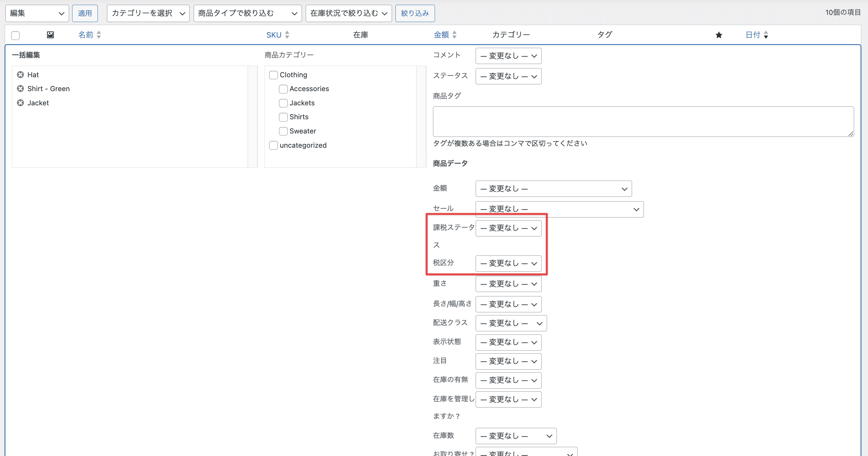Image resolution: width=868 pixels, height=456 pixels.
Task: Click the 商品カテゴリー list scrollbar
Action: (421, 117)
